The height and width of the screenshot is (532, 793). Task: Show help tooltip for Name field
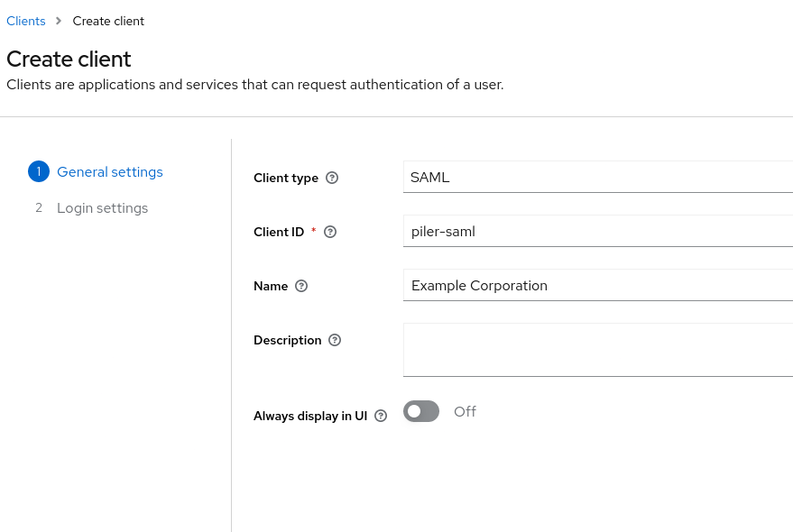click(301, 286)
